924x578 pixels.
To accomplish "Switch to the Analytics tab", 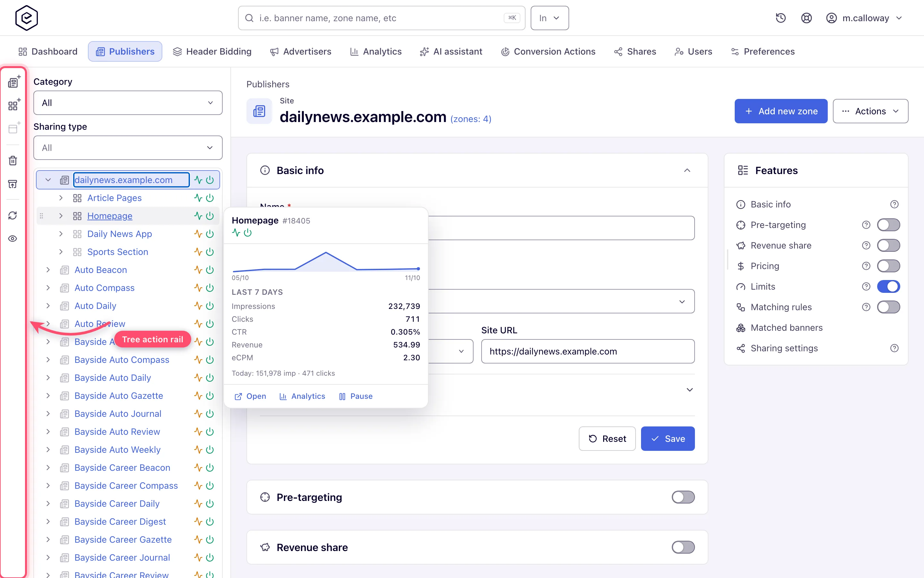I will click(x=376, y=52).
